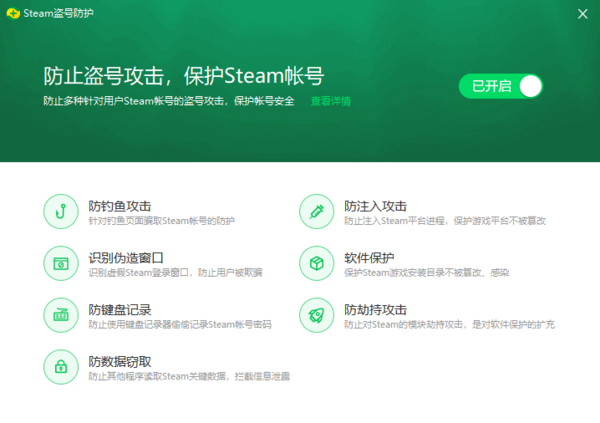The width and height of the screenshot is (600, 423).
Task: Click the heading 防止盗号攻击，保护Steam帐号
Action: 184,76
